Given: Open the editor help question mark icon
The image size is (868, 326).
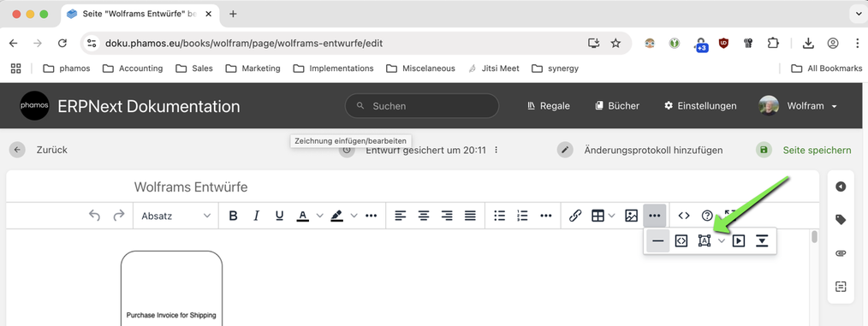Looking at the screenshot, I should 707,216.
